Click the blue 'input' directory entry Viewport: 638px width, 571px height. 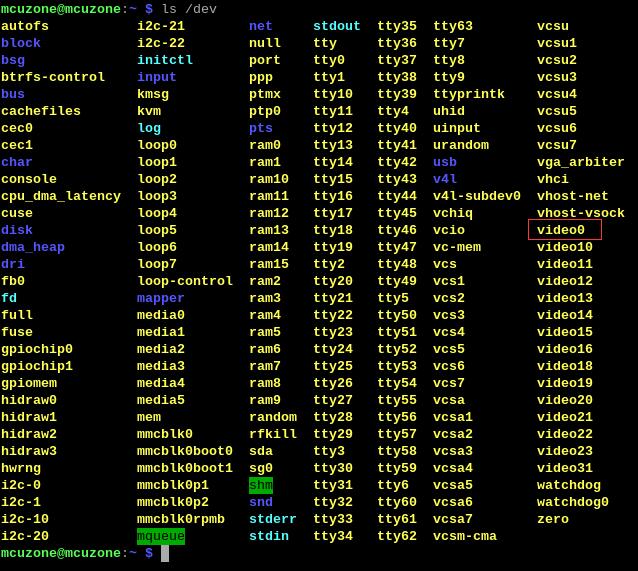(x=157, y=77)
